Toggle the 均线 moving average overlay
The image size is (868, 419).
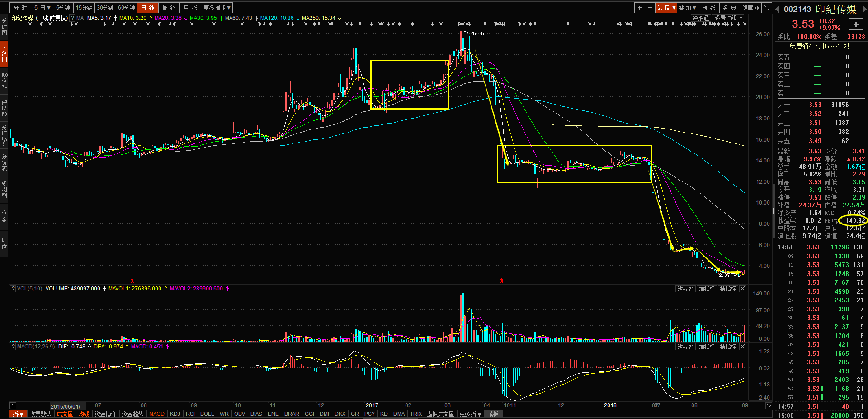point(84,414)
